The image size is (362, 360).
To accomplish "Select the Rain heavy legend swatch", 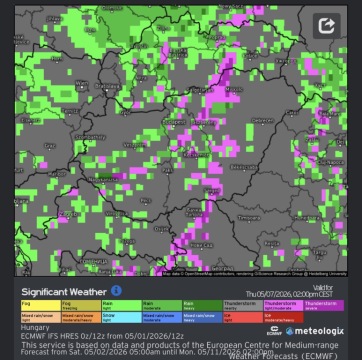I will pos(203,305).
